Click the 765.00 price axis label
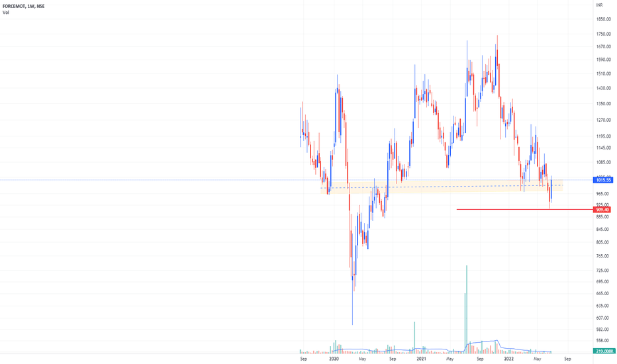 click(x=602, y=256)
